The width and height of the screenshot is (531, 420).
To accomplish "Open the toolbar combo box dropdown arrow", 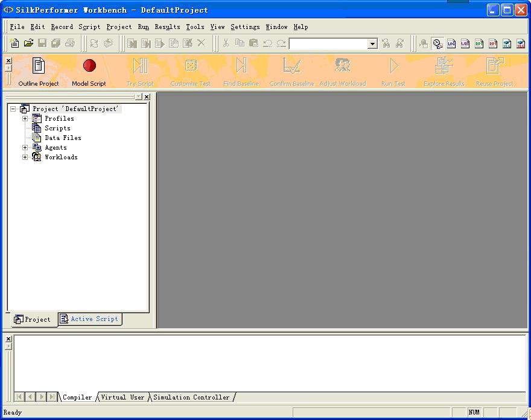I will [372, 43].
